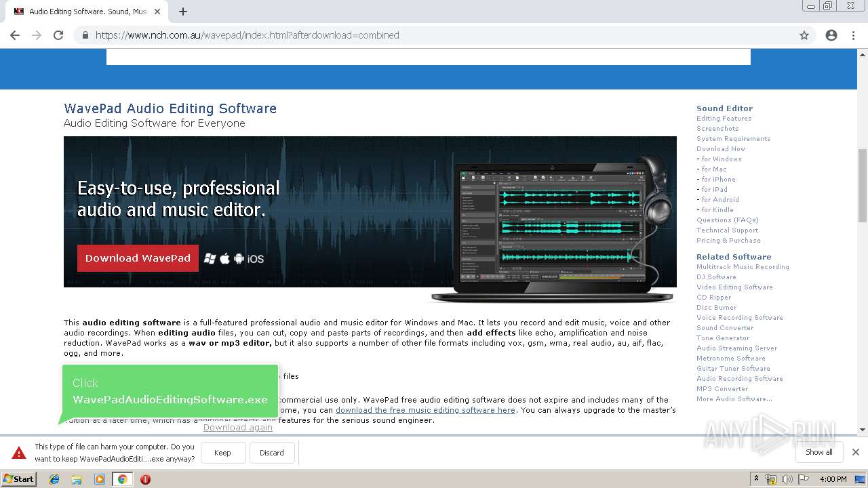Click iOS label on banner

(x=256, y=259)
